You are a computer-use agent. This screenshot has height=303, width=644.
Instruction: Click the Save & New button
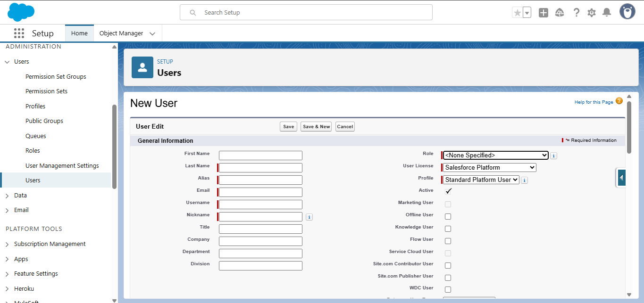tap(316, 126)
